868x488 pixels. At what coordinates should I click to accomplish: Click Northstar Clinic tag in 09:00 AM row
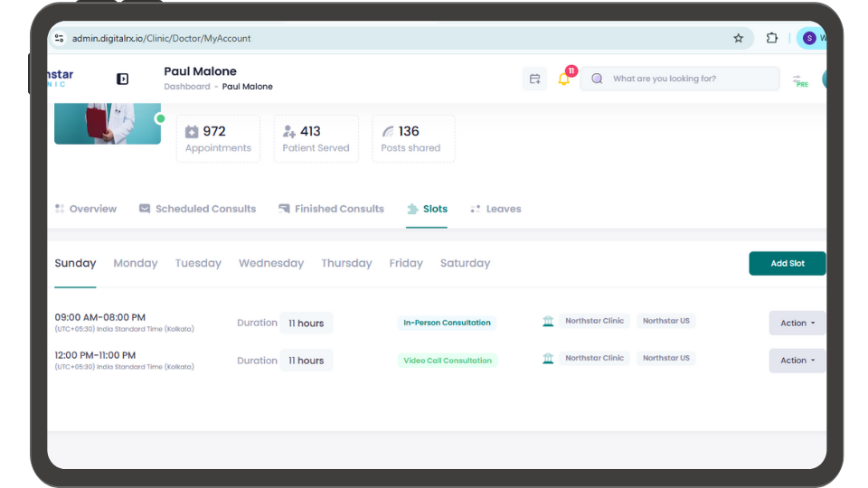[595, 321]
